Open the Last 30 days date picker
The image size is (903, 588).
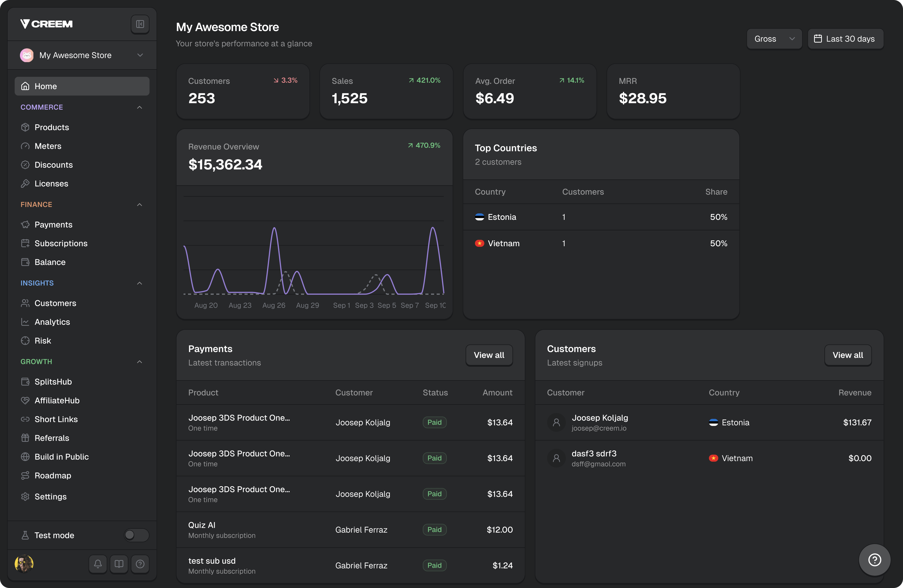[x=845, y=39]
